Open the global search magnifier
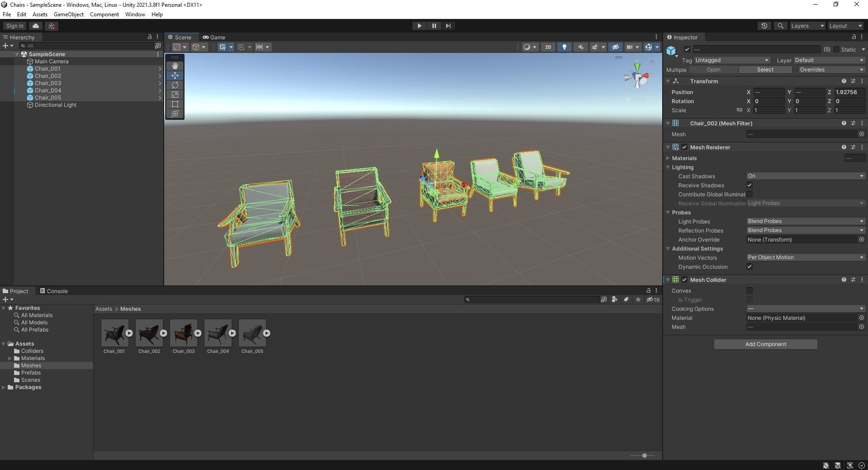 coord(780,26)
